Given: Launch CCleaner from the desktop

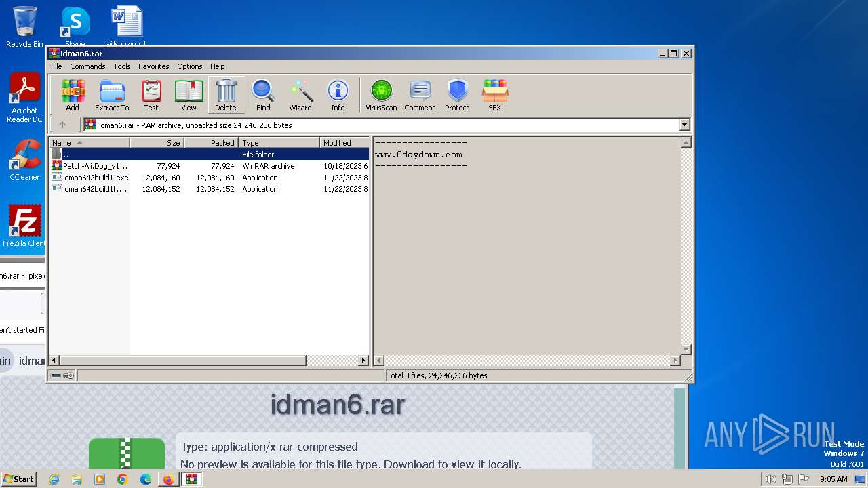Looking at the screenshot, I should point(24,160).
